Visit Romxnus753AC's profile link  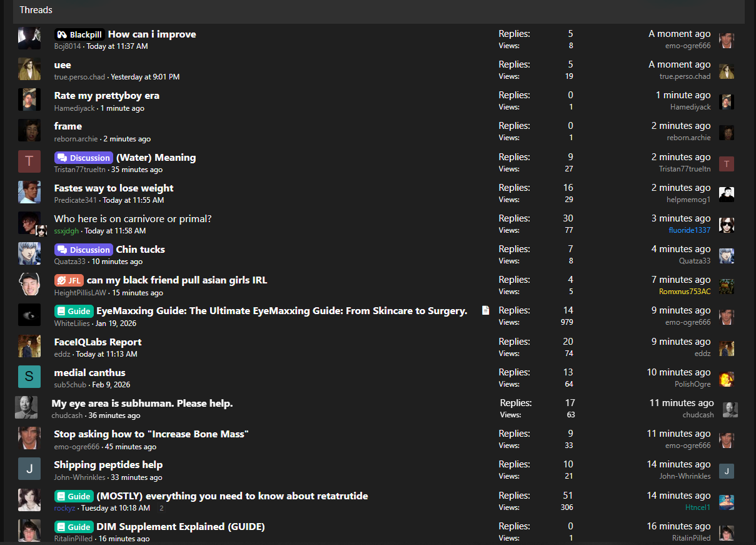(x=685, y=292)
